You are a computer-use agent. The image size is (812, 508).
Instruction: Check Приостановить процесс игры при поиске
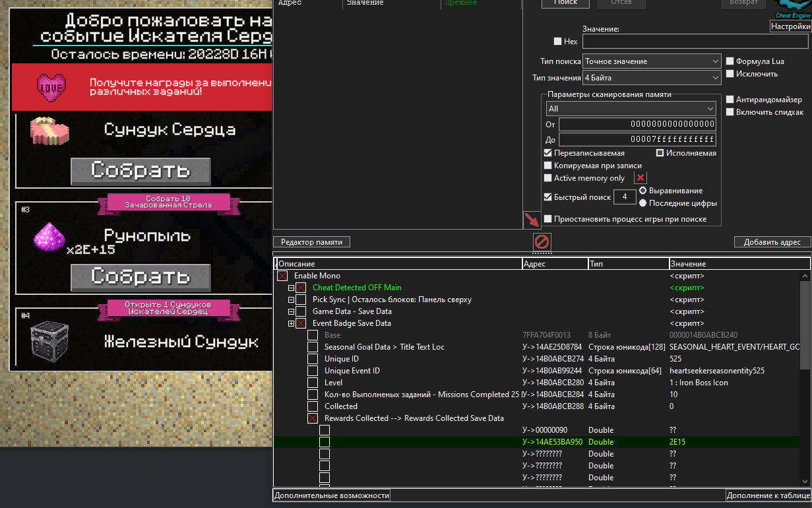(547, 219)
